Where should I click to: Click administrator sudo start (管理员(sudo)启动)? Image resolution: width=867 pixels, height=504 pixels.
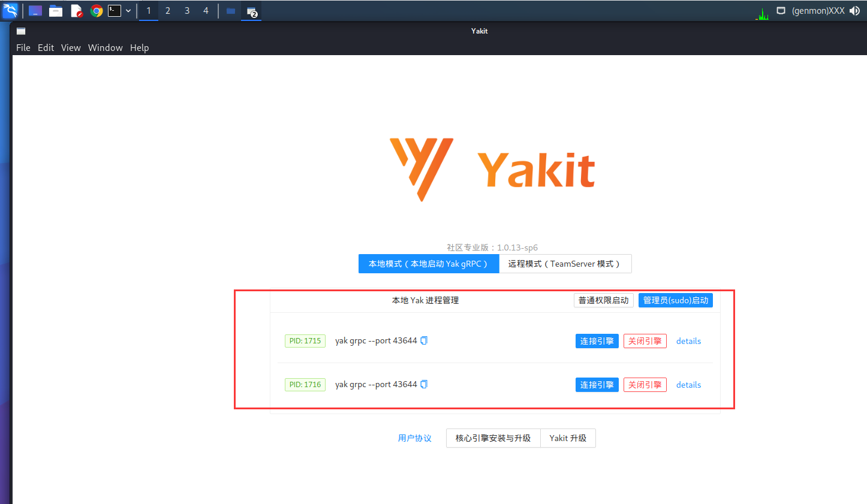pyautogui.click(x=676, y=300)
